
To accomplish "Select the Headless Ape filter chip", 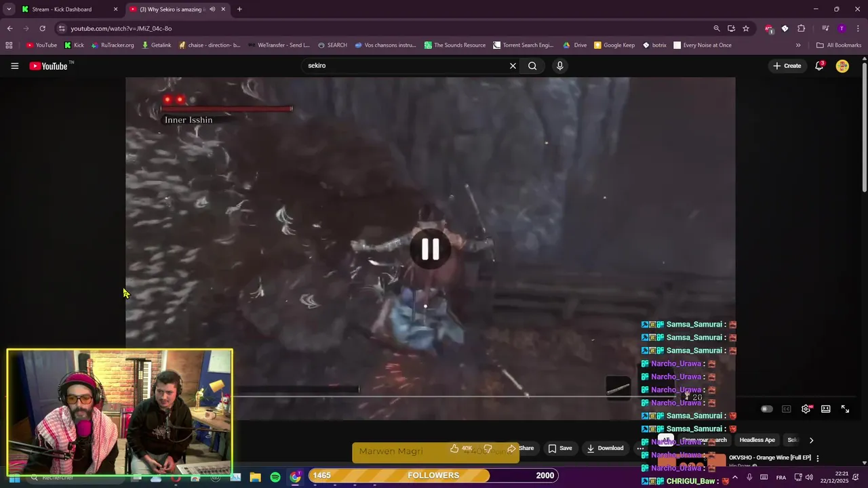I will tap(757, 440).
